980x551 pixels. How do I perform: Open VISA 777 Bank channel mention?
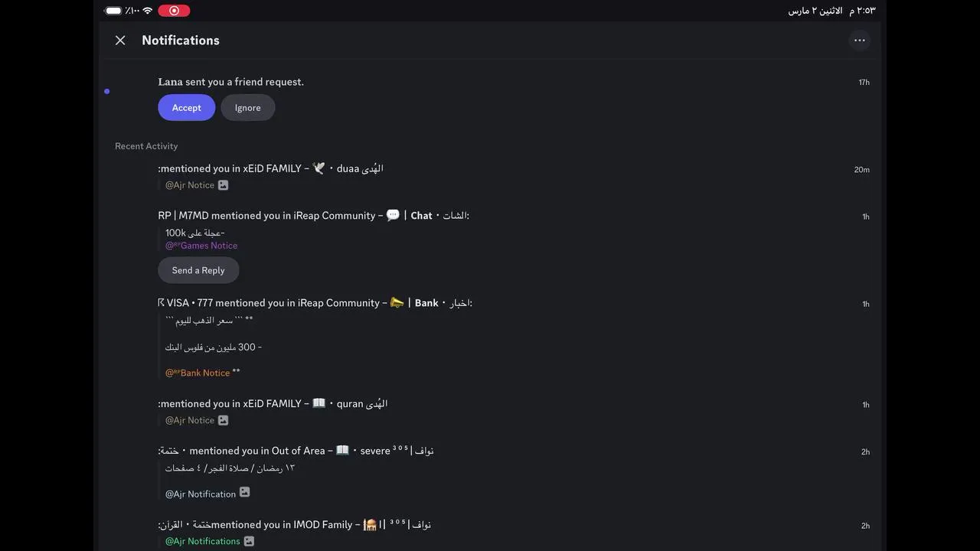pyautogui.click(x=315, y=303)
